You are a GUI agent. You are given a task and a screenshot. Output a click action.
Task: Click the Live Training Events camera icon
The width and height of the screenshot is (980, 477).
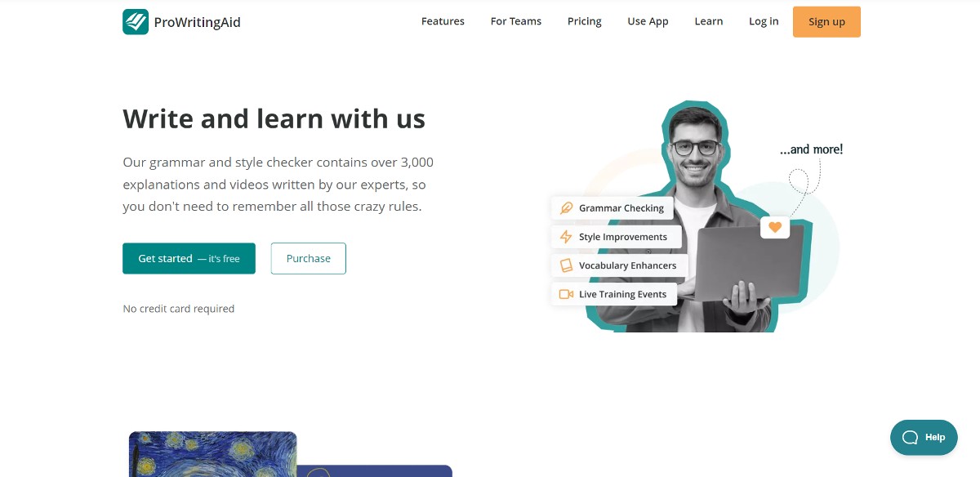pyautogui.click(x=566, y=294)
